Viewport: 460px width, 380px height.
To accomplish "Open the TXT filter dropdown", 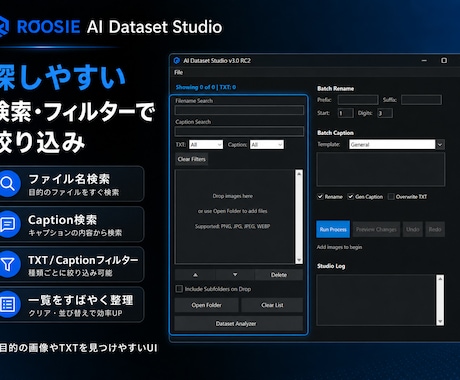I will coord(206,145).
